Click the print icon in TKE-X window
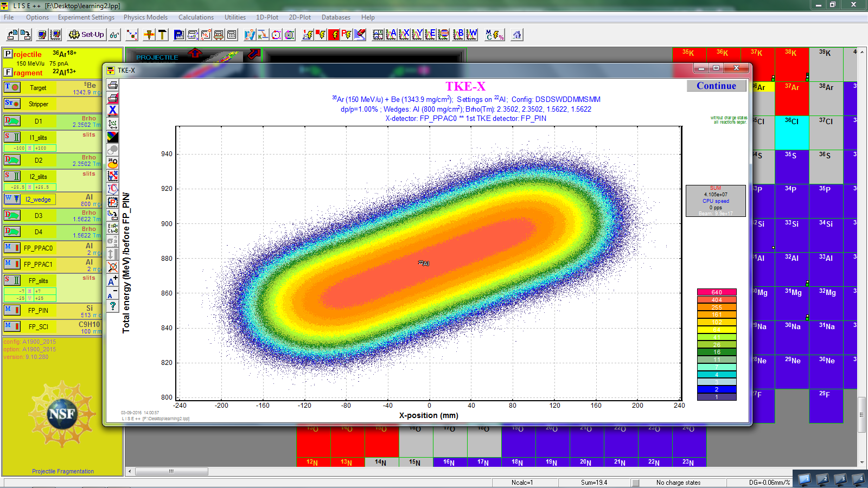 coord(113,85)
